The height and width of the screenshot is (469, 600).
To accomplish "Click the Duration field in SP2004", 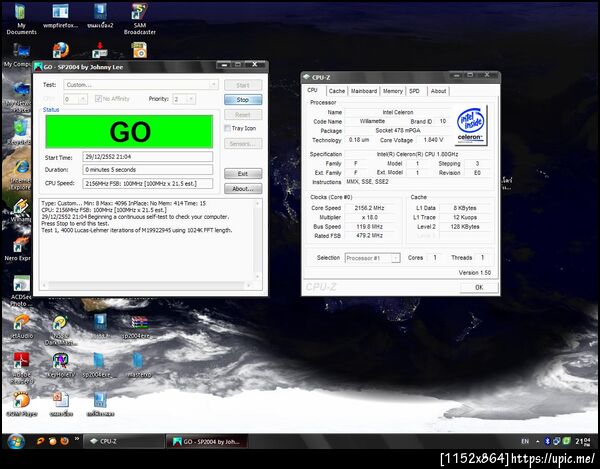I will coord(148,169).
